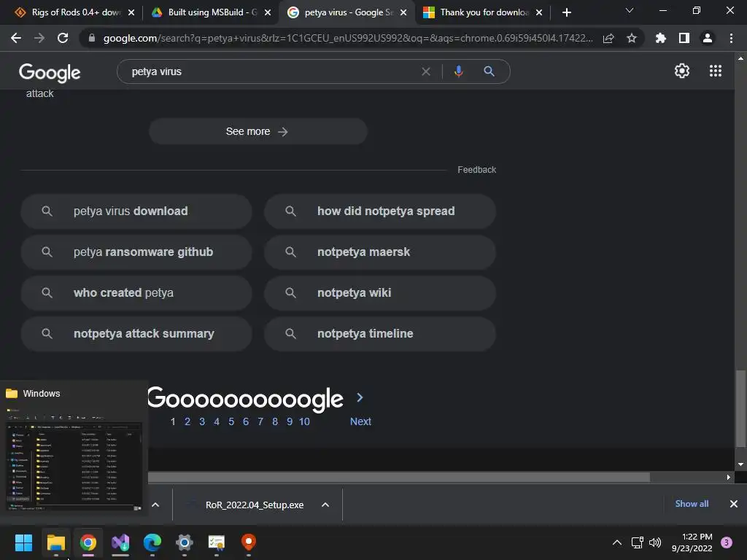Image resolution: width=747 pixels, height=560 pixels.
Task: Search notpetya timeline suggestion
Action: (380, 334)
